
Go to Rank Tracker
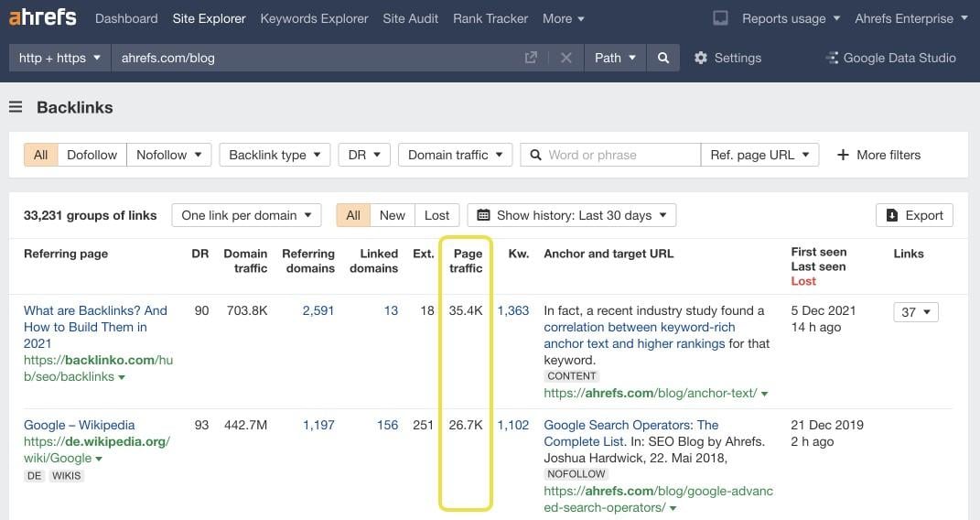tap(490, 18)
